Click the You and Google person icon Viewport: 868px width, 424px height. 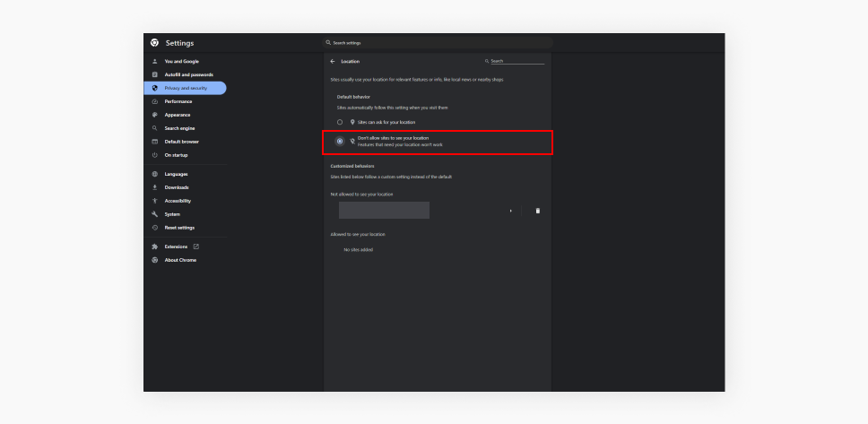point(155,62)
